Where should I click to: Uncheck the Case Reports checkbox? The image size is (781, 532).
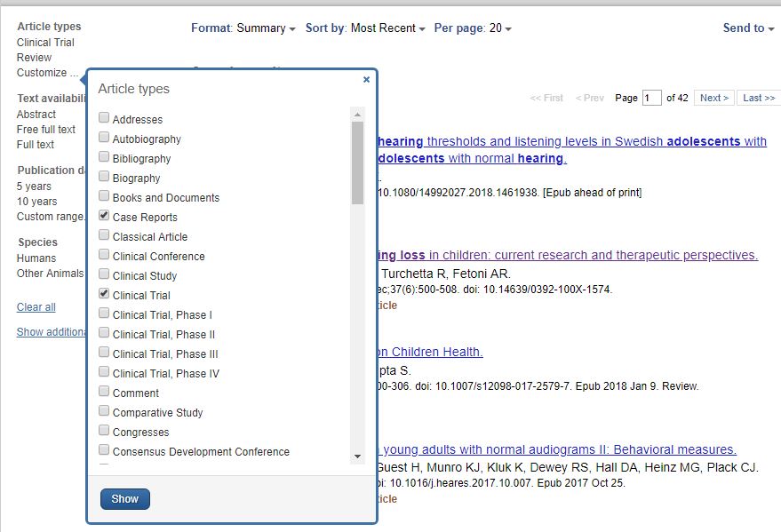tap(104, 215)
